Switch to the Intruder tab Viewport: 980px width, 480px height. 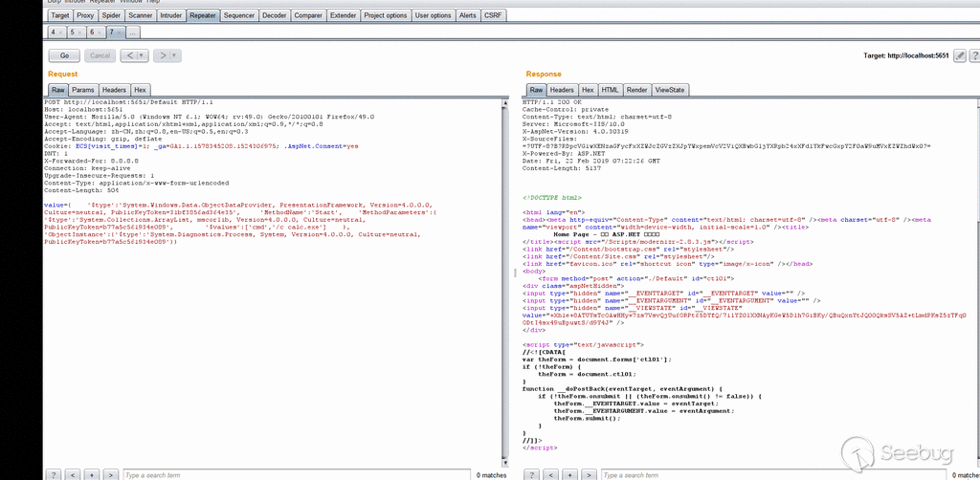171,15
